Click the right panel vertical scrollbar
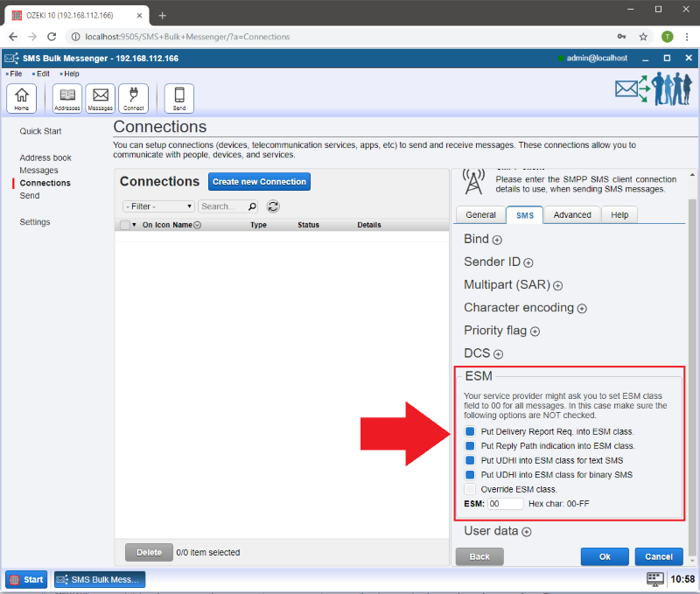Screen dimensions: 700x594 tap(693, 350)
